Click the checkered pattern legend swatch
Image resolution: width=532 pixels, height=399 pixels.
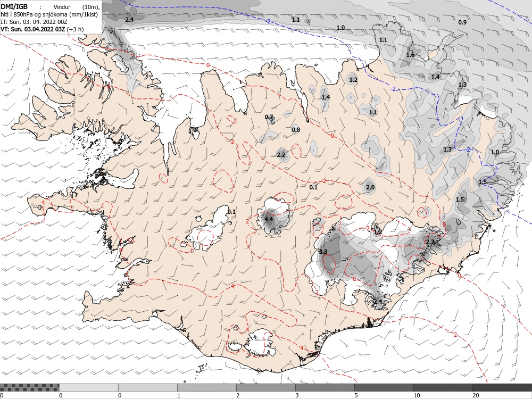29,387
